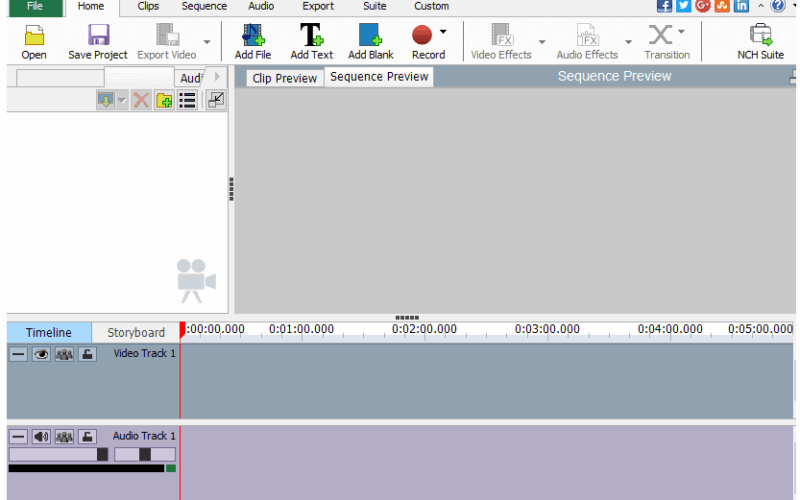Insert a text clip with Add Text

point(311,42)
